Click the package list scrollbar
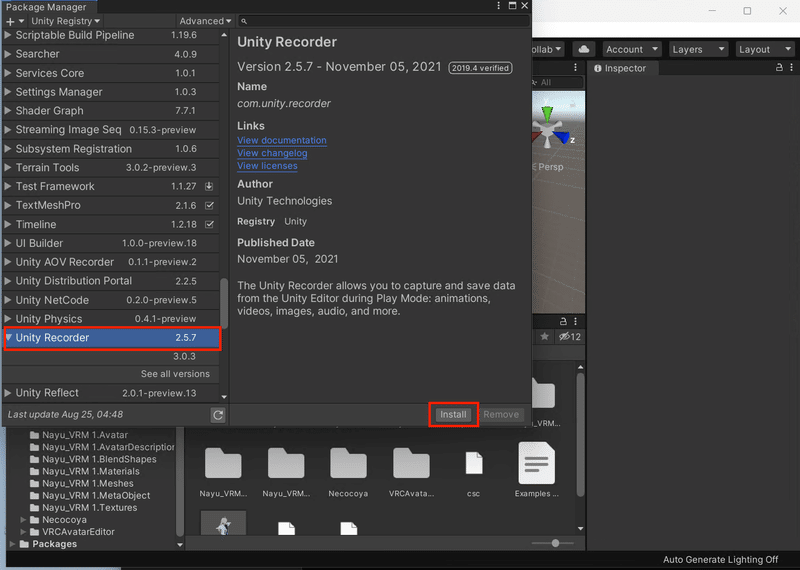Viewport: 800px width, 570px height. [x=223, y=304]
